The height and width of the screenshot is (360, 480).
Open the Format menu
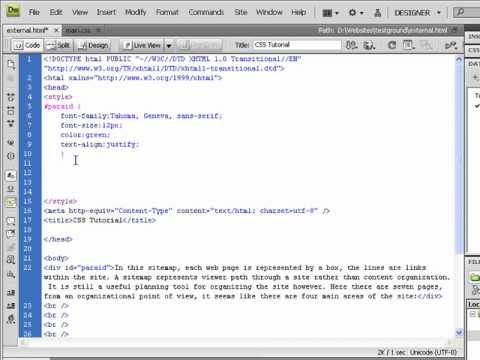click(167, 12)
